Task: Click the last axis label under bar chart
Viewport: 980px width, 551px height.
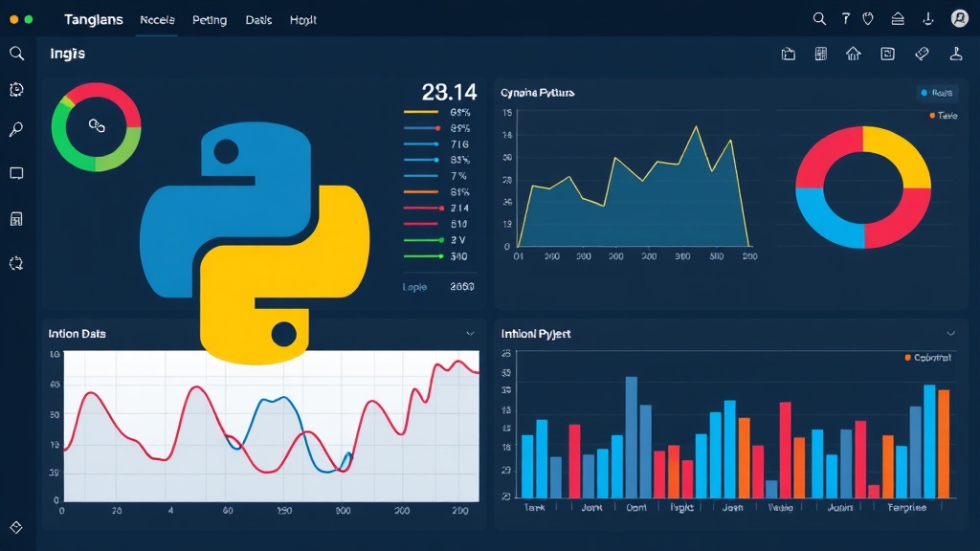Action: coord(907,507)
